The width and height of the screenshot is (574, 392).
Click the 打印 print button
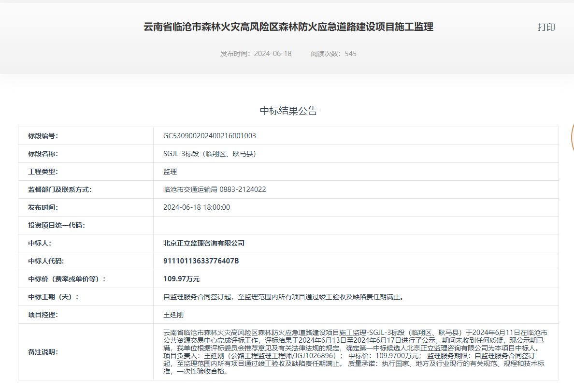(x=546, y=27)
